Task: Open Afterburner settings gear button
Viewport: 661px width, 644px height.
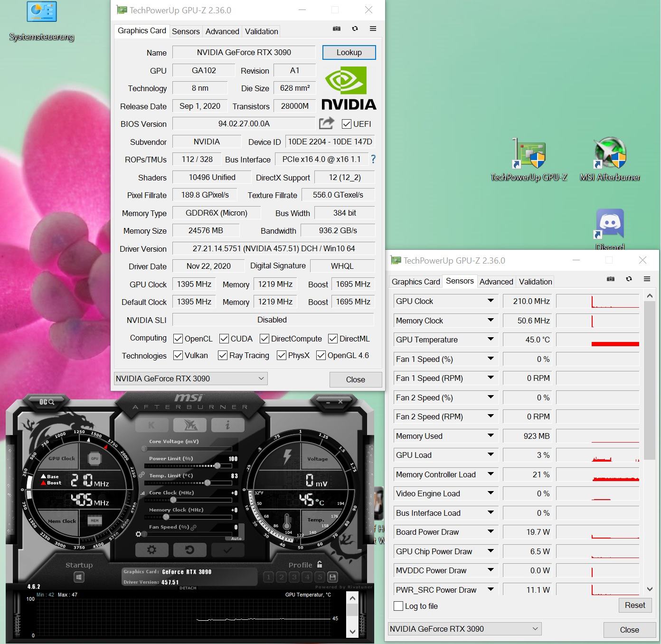Action: (x=152, y=549)
